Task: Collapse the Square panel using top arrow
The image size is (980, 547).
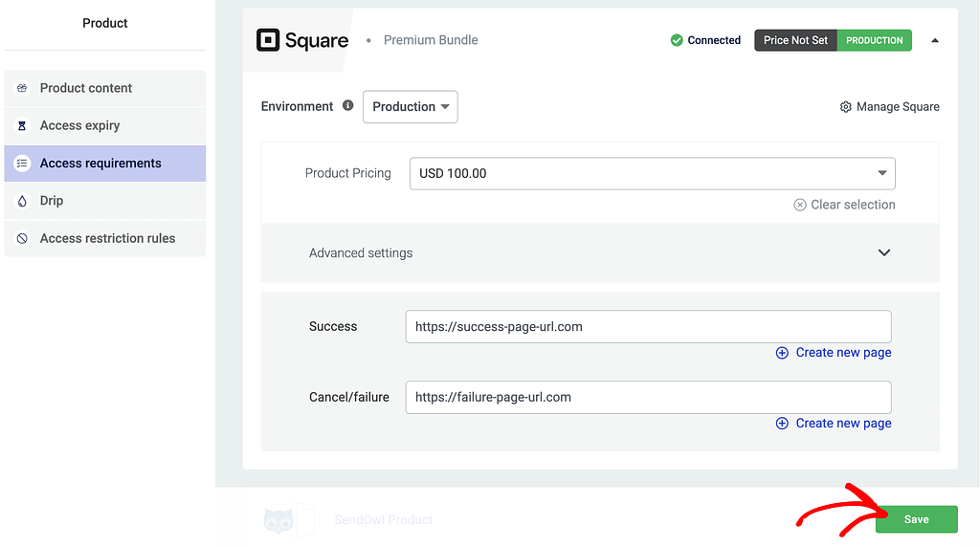Action: [x=935, y=40]
